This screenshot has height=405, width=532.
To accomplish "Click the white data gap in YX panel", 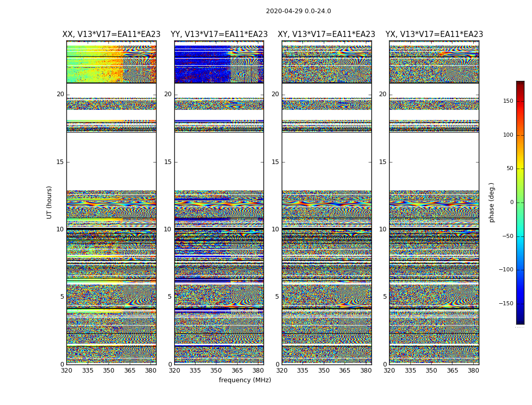I will pyautogui.click(x=434, y=161).
